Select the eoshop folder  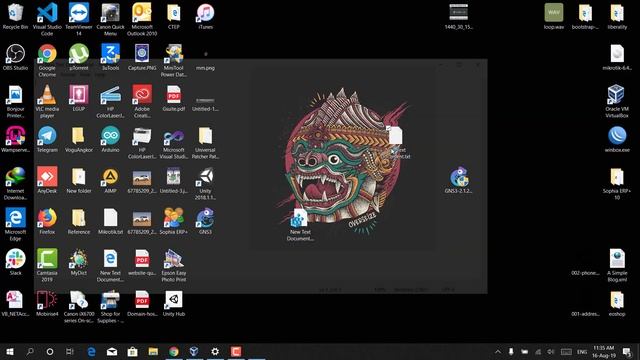coord(617,303)
